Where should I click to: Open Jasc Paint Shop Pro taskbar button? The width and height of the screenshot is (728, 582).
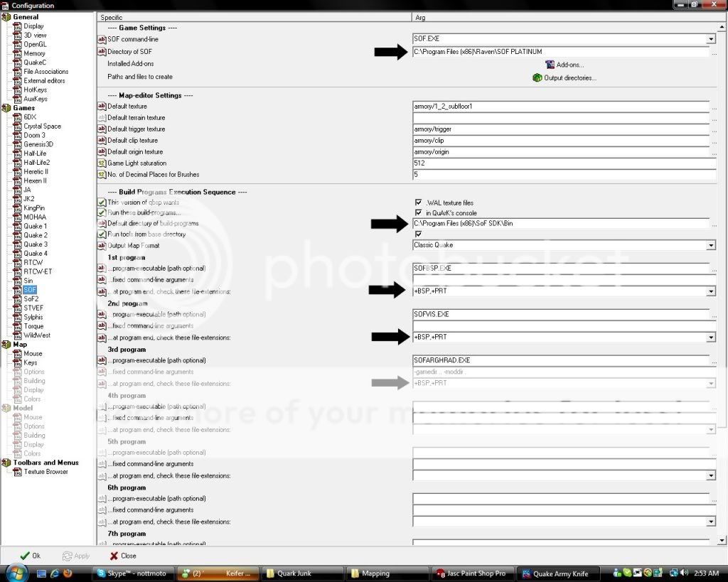click(473, 573)
